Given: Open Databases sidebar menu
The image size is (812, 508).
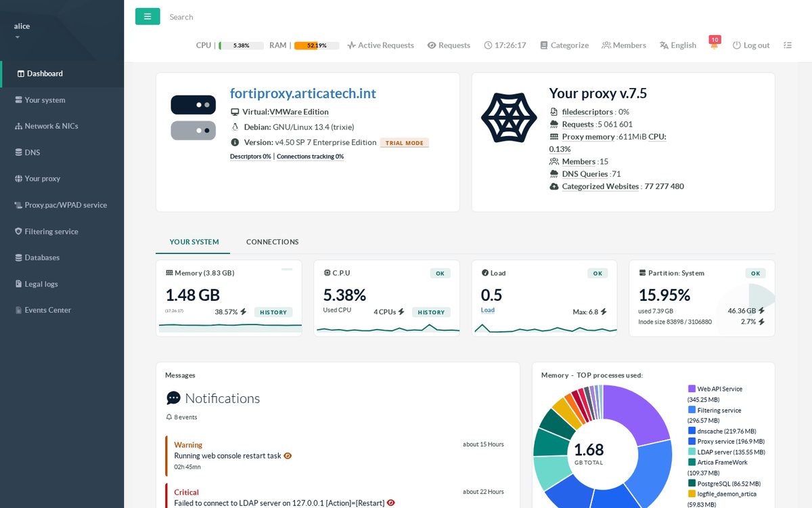Looking at the screenshot, I should (x=62, y=257).
